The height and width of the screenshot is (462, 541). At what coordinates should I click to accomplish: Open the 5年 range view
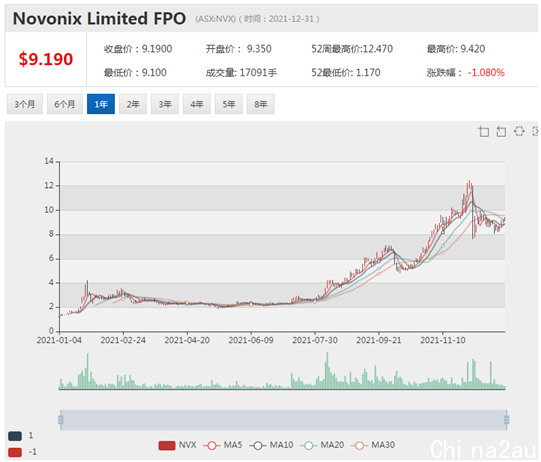pos(229,104)
